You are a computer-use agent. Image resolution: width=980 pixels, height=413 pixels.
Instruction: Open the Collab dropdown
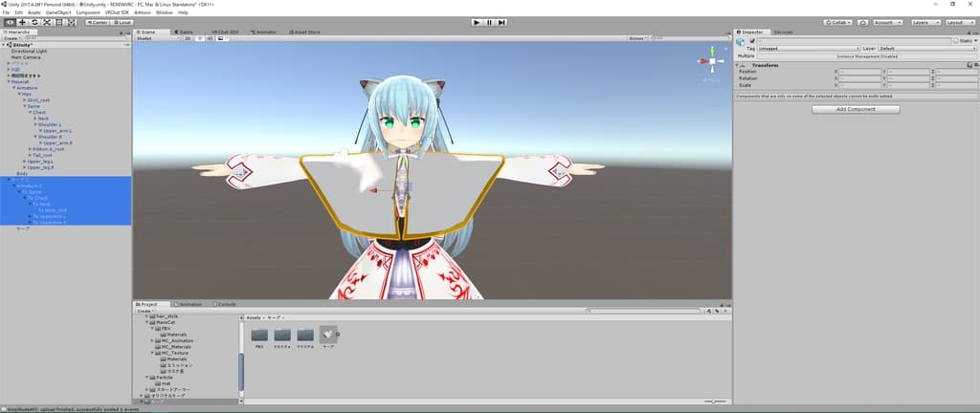838,22
